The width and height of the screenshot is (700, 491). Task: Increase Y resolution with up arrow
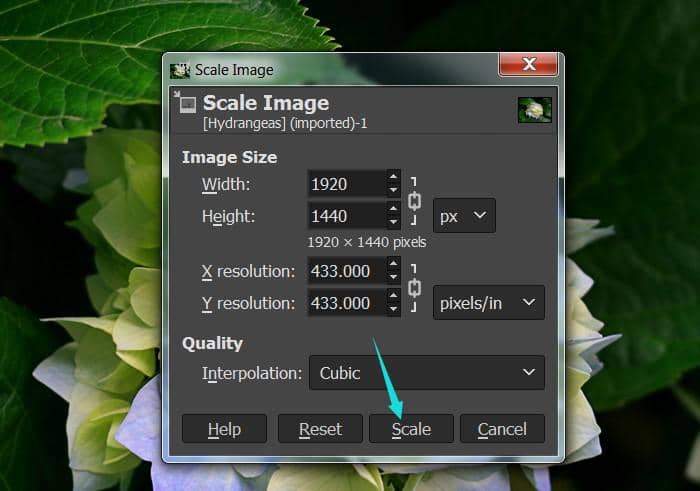coord(393,296)
